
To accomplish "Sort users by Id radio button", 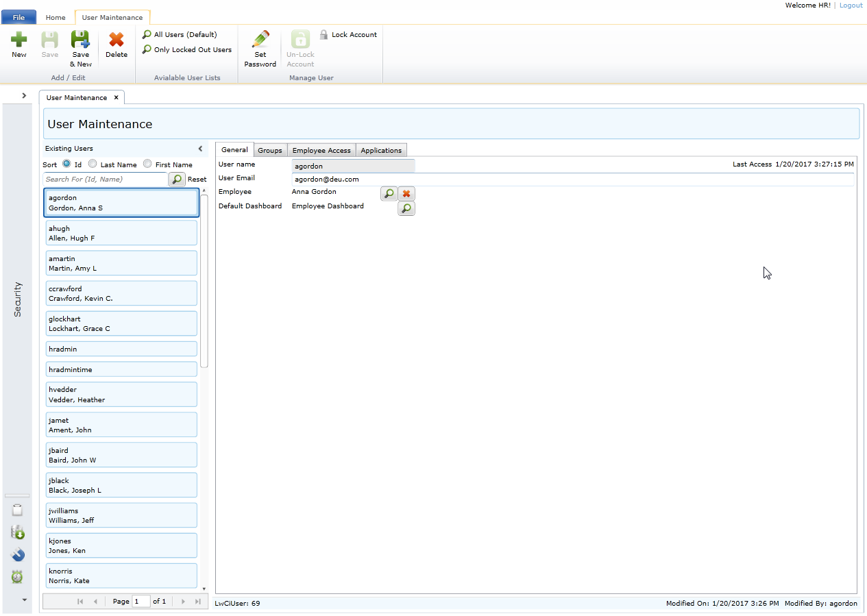I will [66, 164].
